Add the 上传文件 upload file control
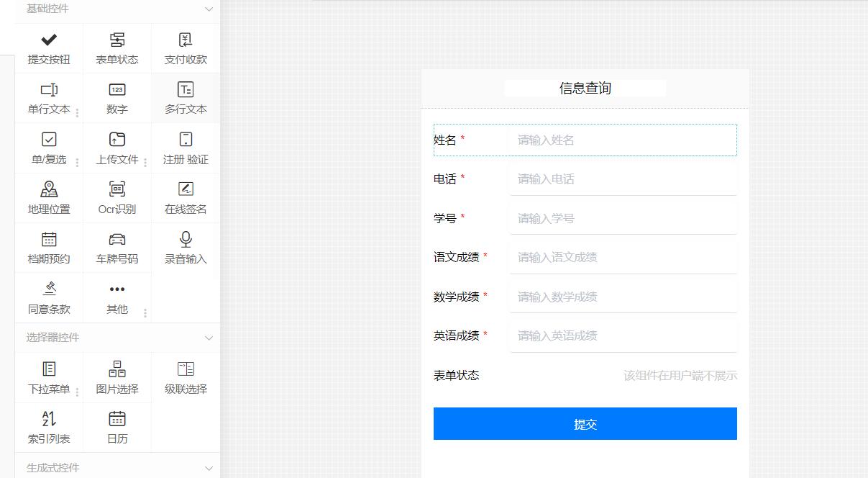868x478 pixels. pyautogui.click(x=117, y=148)
